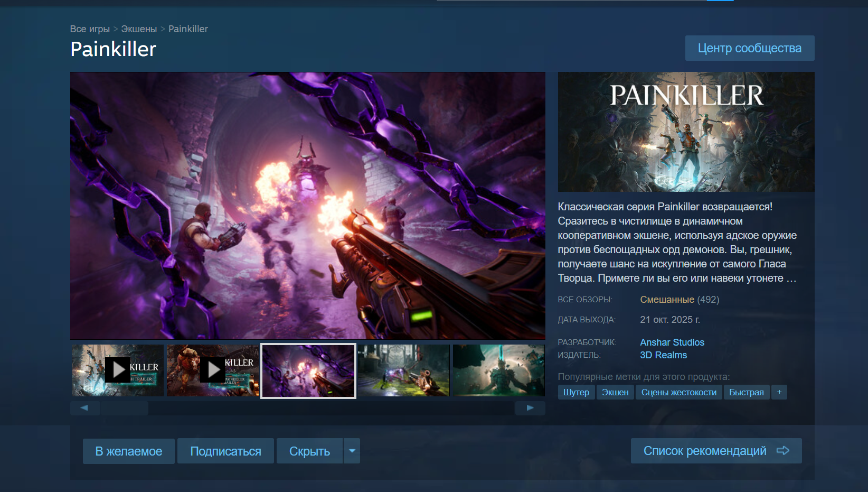Go to Все игры breadcrumb
868x492 pixels.
(x=90, y=29)
